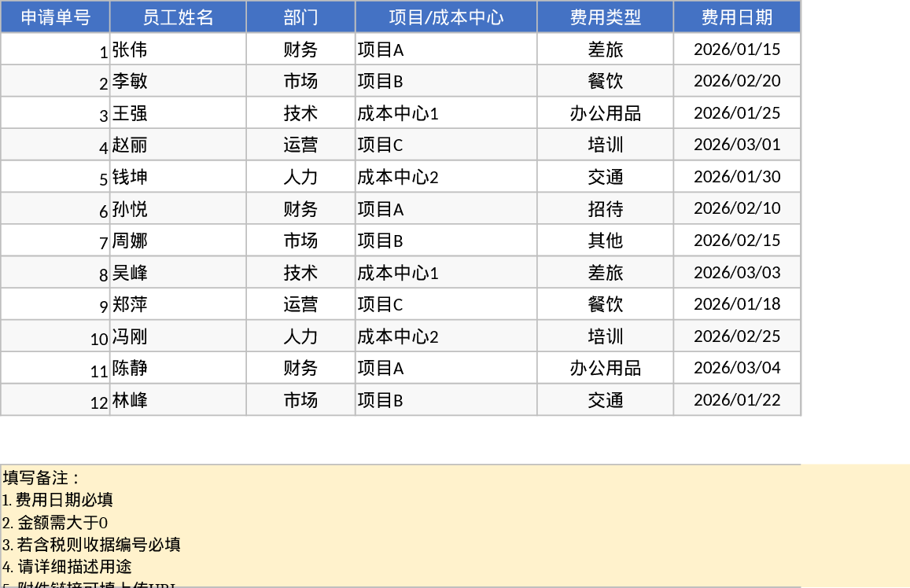
Task: Click the name cell 林峰
Action: (x=178, y=400)
